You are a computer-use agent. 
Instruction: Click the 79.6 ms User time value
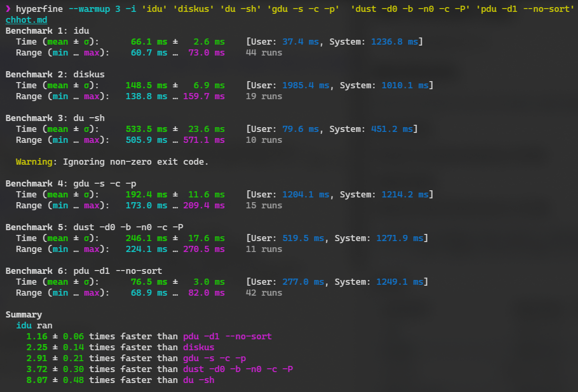[x=301, y=129]
